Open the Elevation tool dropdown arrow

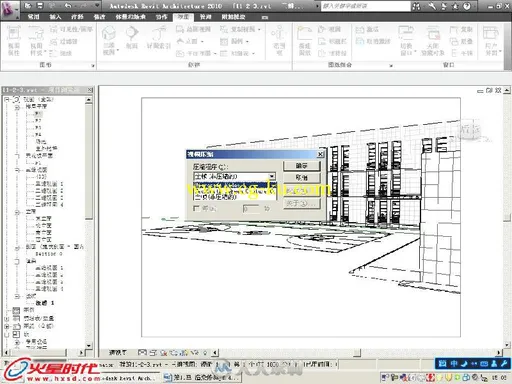(202, 42)
